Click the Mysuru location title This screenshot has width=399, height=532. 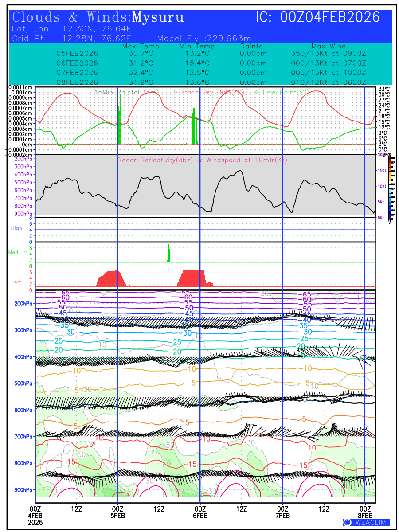click(158, 18)
